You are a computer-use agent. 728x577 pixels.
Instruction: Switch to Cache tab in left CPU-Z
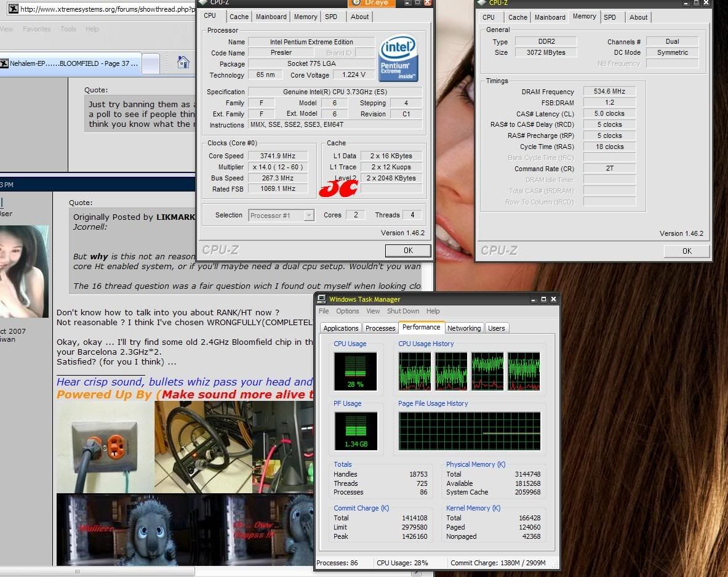point(239,17)
